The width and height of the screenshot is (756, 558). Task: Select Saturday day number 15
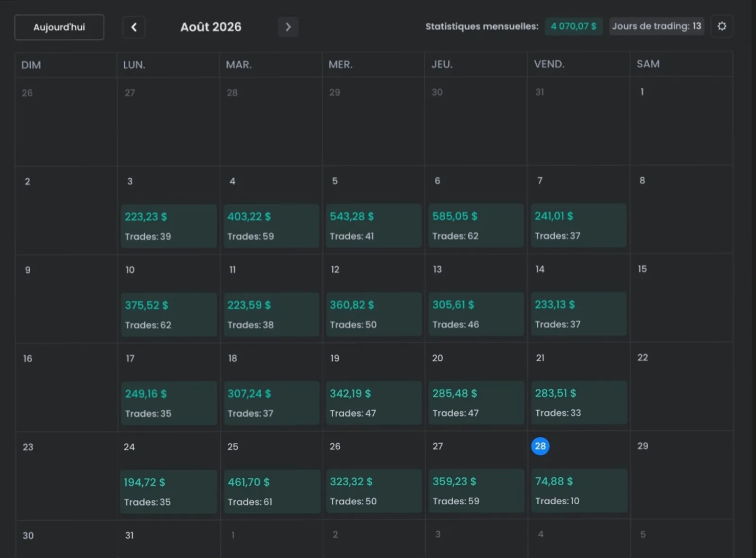tap(642, 269)
